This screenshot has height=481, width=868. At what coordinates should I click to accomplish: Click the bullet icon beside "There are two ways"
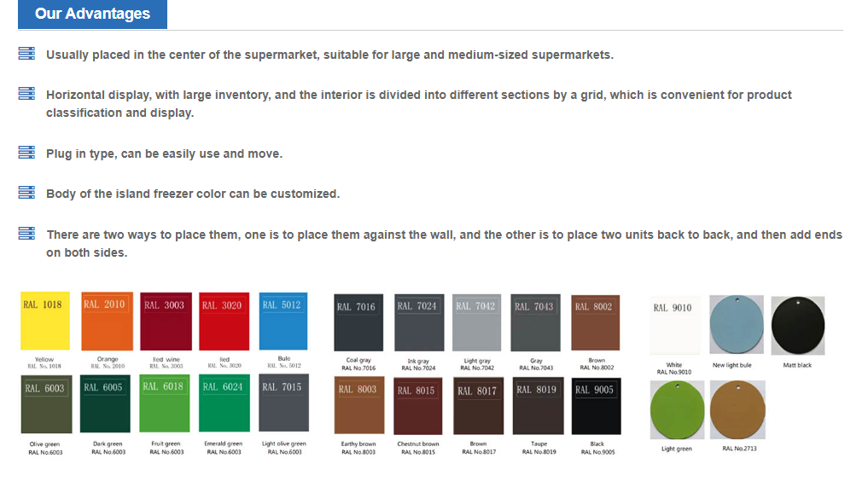(x=26, y=233)
